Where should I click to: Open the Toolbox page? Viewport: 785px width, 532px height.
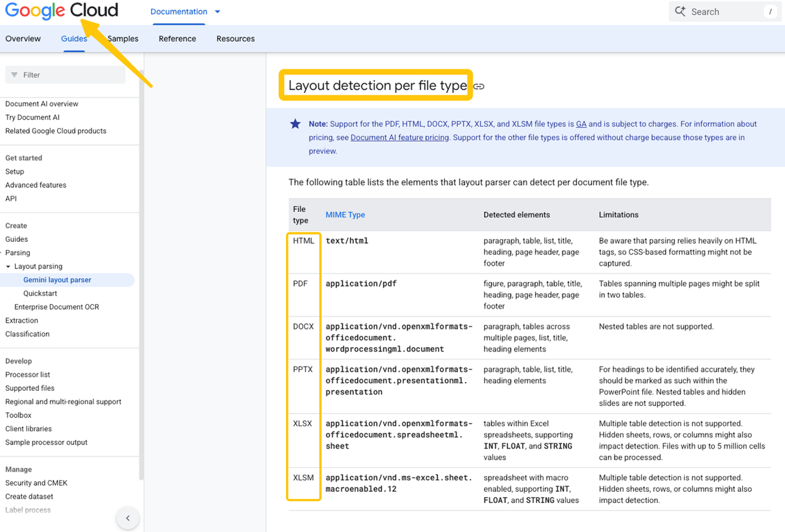[19, 415]
